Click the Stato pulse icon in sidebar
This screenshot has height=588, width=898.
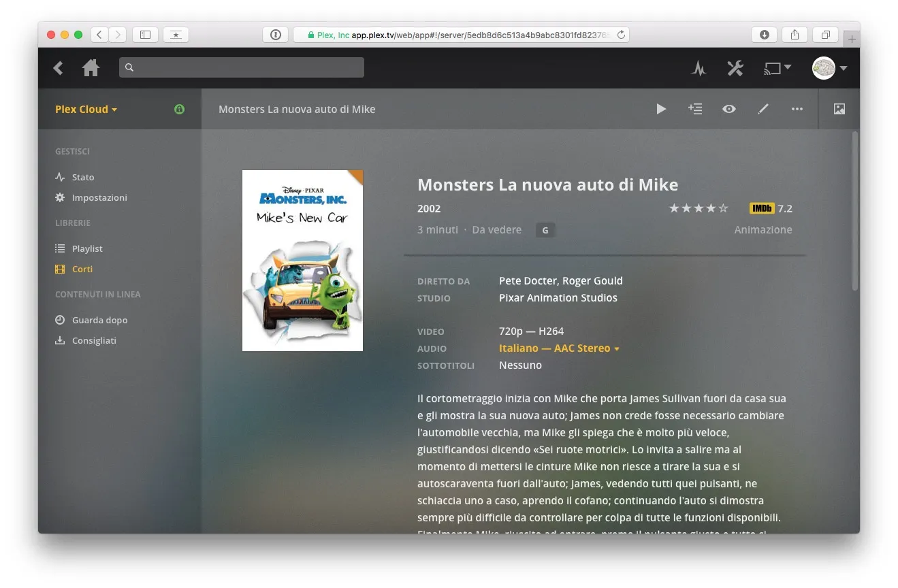click(60, 177)
